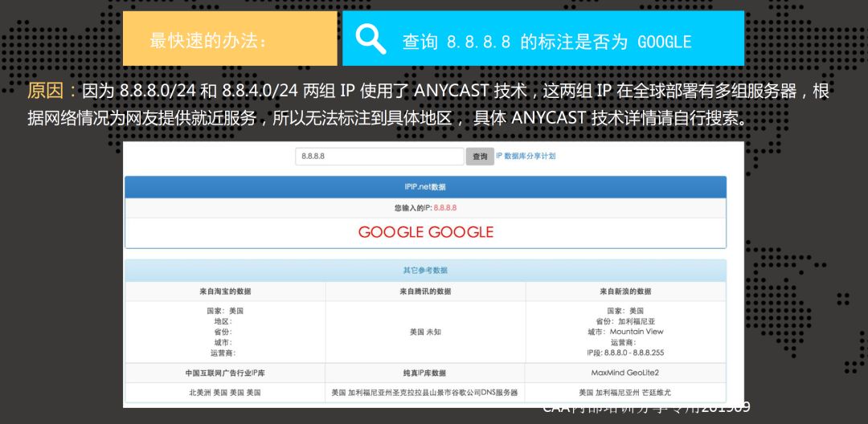Click the magnifying glass search icon
This screenshot has height=424, width=868.
(371, 39)
